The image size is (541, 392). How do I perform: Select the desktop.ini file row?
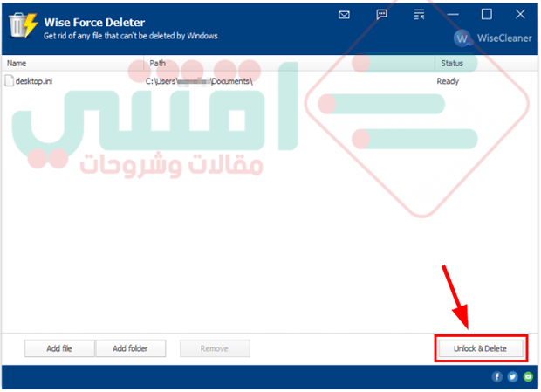(x=270, y=81)
